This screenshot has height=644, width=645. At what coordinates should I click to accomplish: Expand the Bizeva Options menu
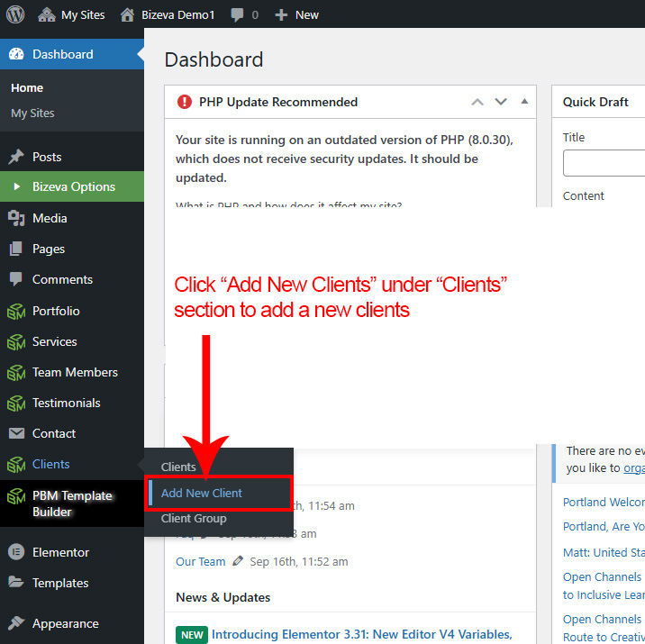(x=73, y=186)
